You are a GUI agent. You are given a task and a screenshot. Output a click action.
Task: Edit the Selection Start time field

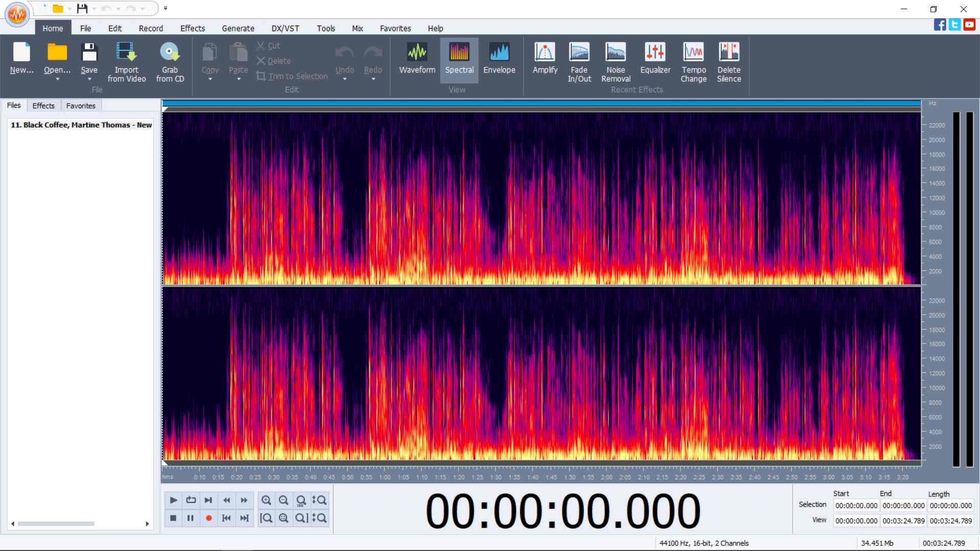[x=856, y=506]
